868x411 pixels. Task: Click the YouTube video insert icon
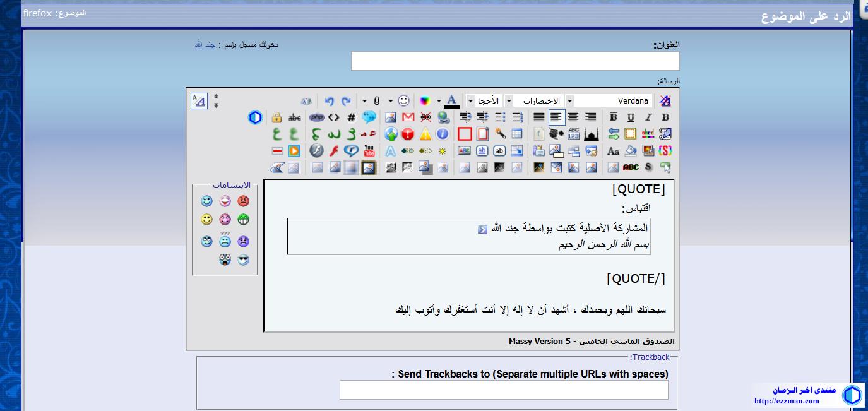[369, 151]
